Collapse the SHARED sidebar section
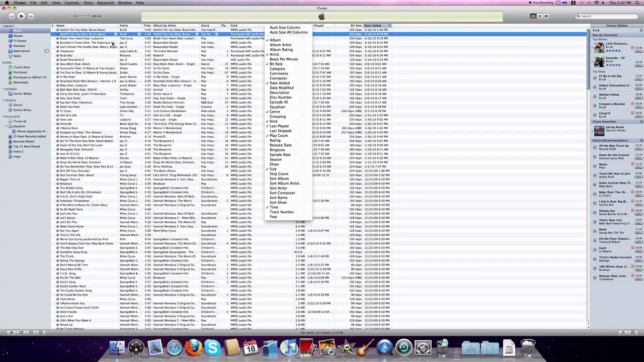Image resolution: width=644 pixels, height=362 pixels. [x=4, y=89]
